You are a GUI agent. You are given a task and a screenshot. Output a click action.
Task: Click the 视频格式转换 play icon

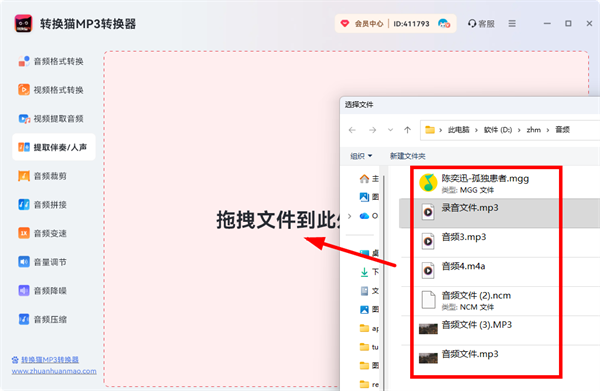click(24, 90)
